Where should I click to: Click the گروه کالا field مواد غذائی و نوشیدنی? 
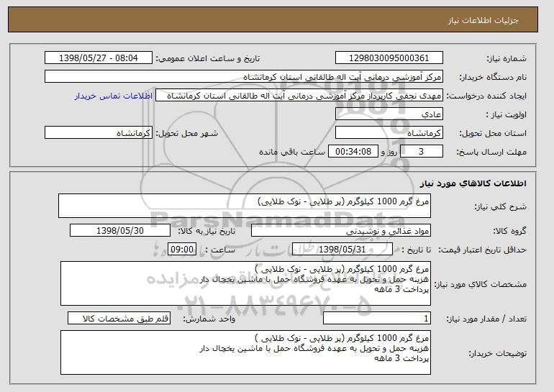click(x=341, y=231)
